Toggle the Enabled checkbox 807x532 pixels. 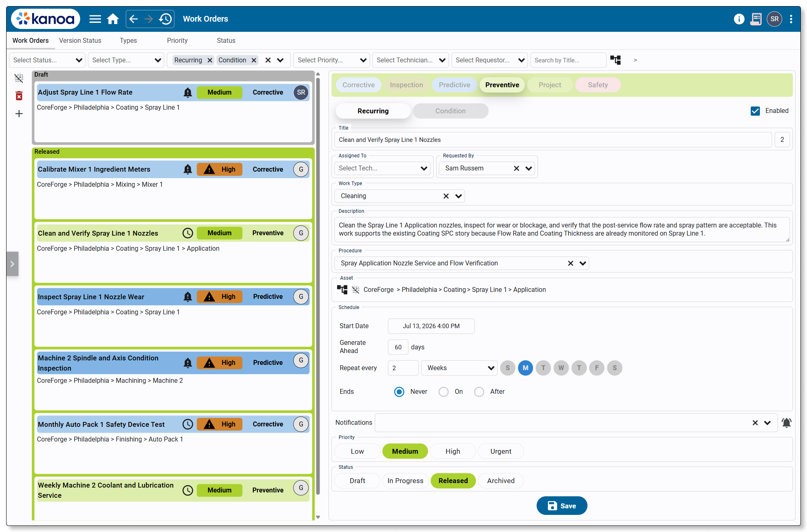[x=755, y=111]
